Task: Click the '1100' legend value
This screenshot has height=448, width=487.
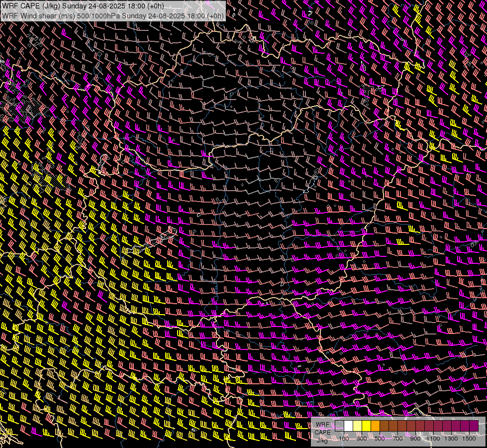Action: tap(433, 439)
